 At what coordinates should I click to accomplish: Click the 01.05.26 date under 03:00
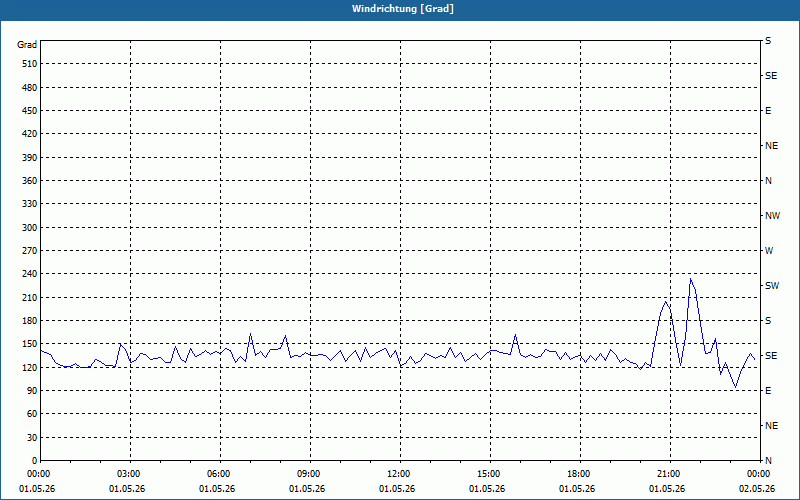click(x=127, y=489)
